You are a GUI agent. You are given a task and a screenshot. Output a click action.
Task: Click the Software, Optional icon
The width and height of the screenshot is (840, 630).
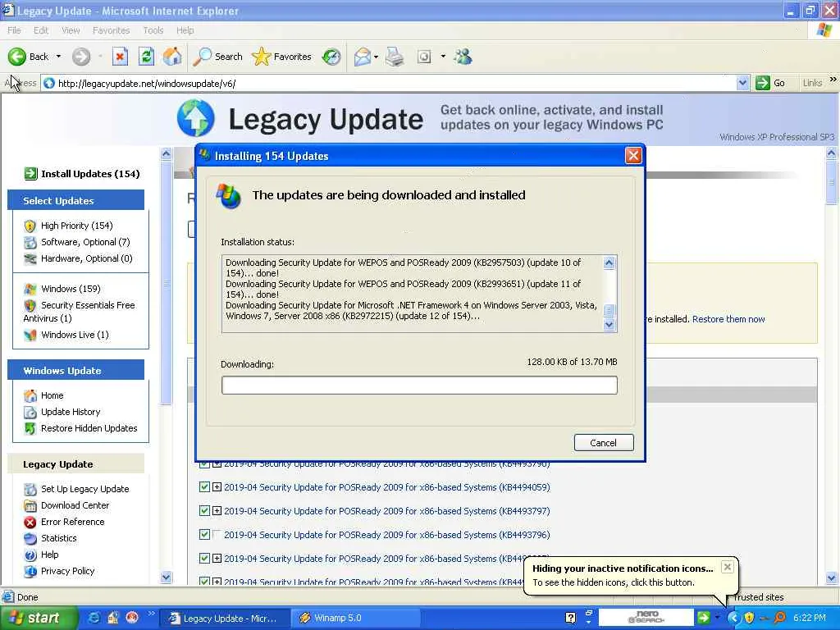30,242
